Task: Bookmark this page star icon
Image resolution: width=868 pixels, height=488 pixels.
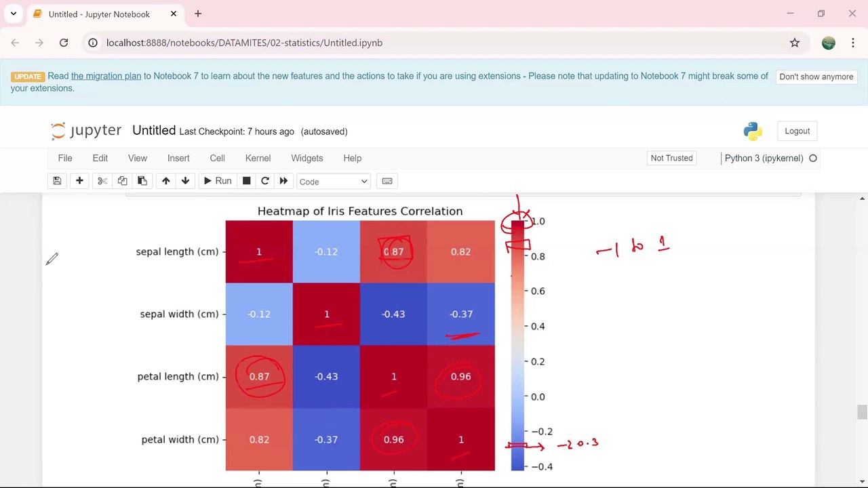Action: tap(795, 43)
